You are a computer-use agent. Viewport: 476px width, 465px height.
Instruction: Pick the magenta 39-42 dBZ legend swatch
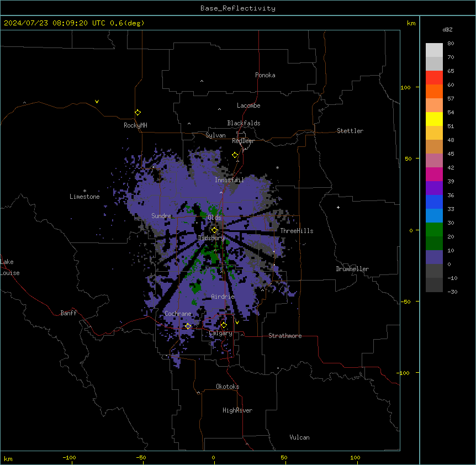[x=434, y=174]
